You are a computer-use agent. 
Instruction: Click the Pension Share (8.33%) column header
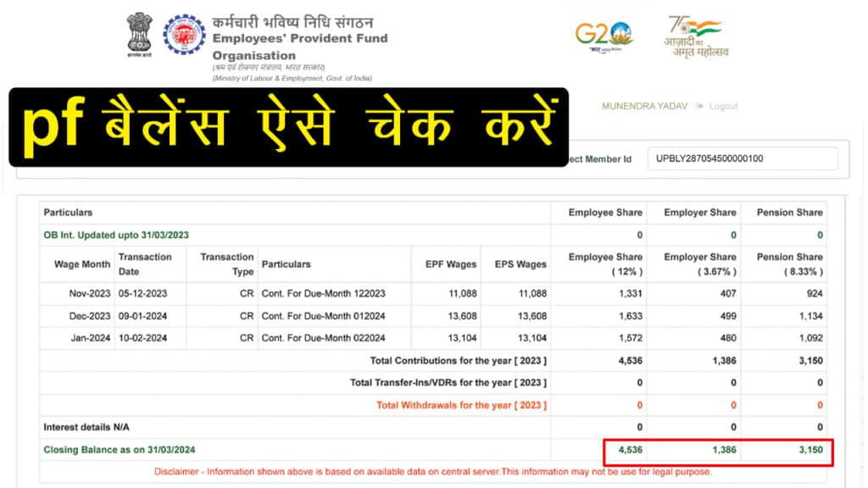pyautogui.click(x=789, y=264)
